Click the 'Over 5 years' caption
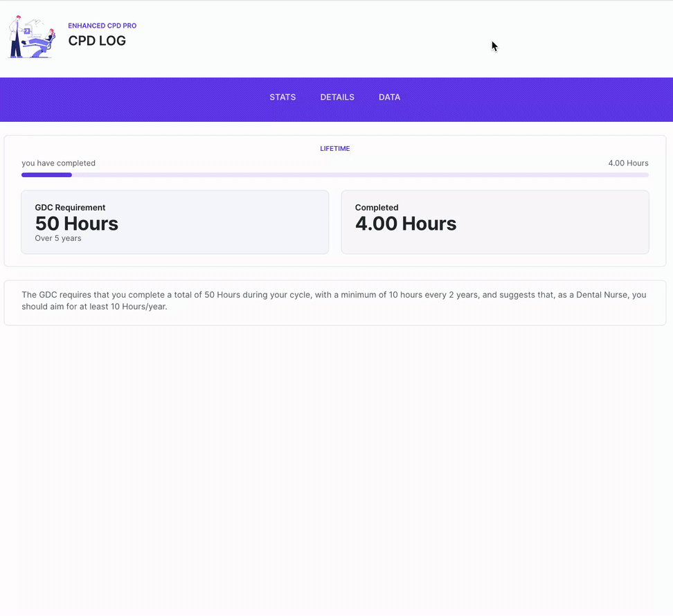Viewport: 673px width, 616px height. tap(58, 239)
